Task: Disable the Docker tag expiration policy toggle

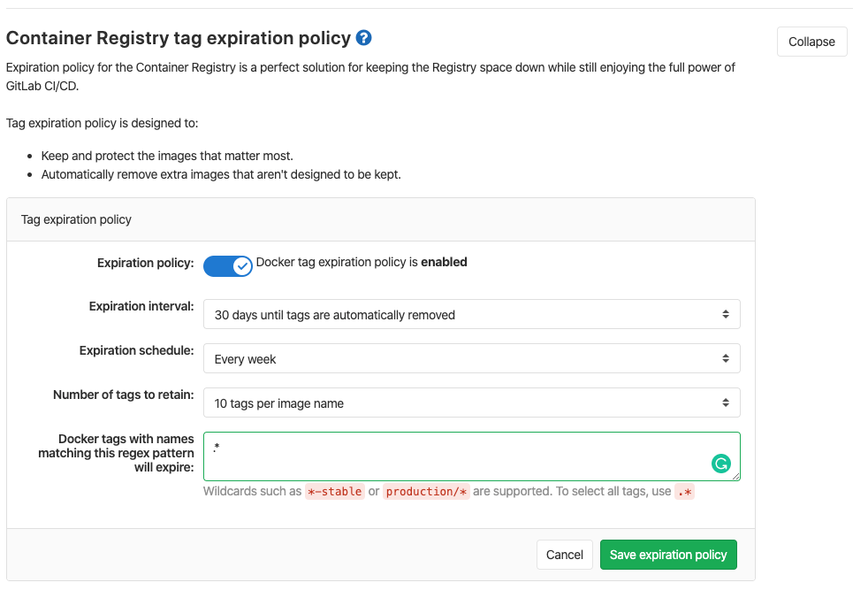Action: tap(227, 265)
